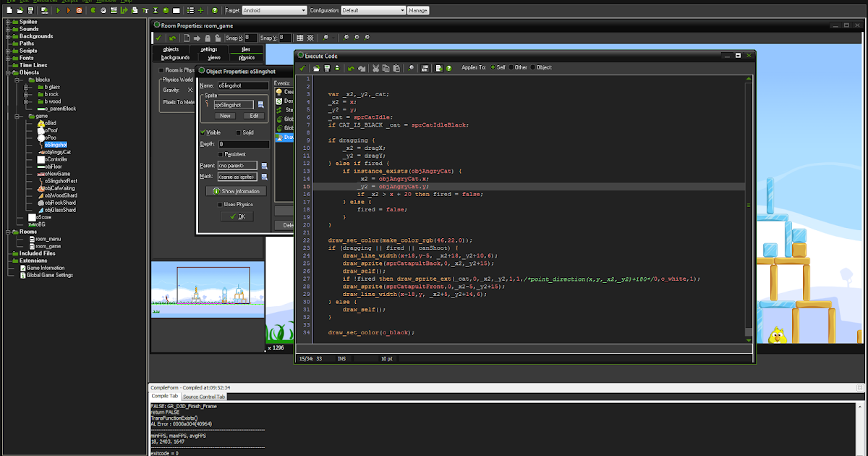Confirm Execute Code with green checkmark icon

tap(302, 68)
